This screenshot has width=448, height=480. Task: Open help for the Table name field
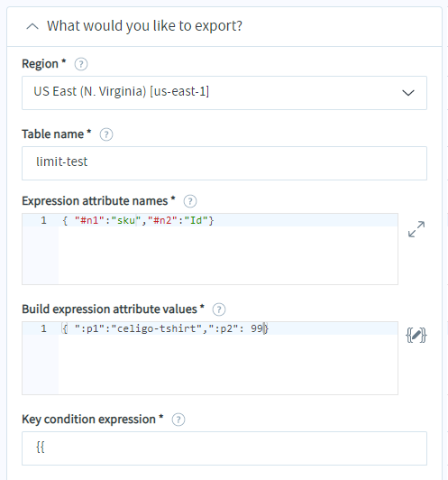(x=106, y=134)
